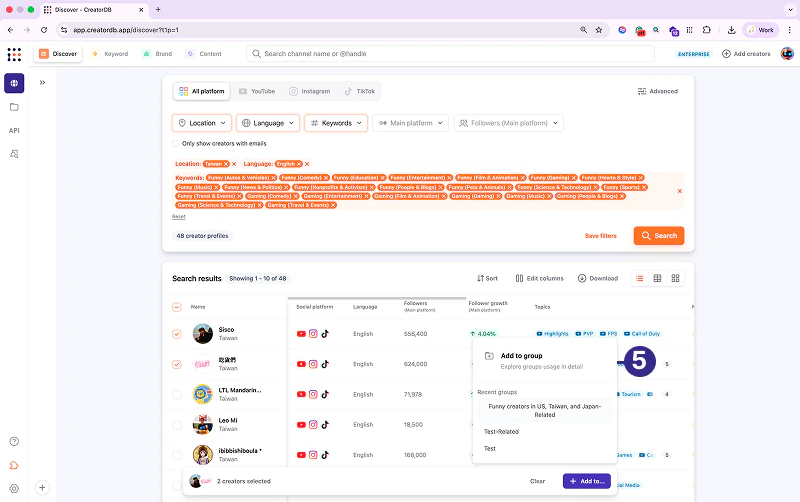This screenshot has width=800, height=502.
Task: Open Sisco's TikTok icon
Action: 325,334
